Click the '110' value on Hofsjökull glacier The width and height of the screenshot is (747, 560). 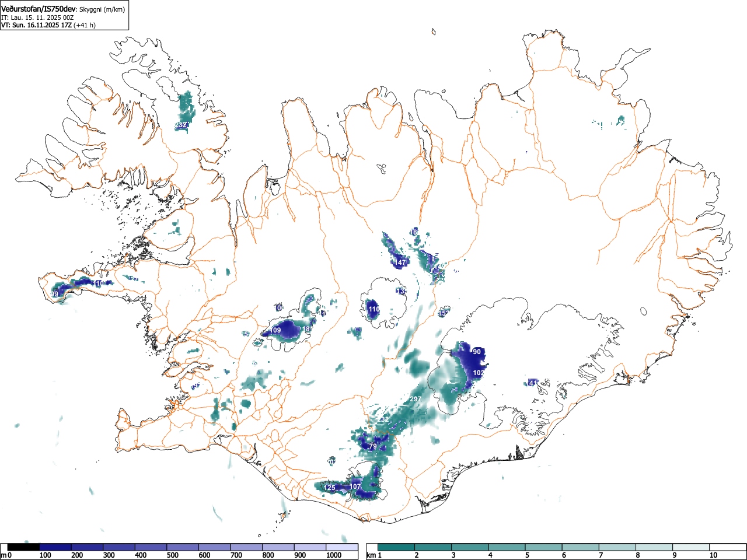coord(373,309)
